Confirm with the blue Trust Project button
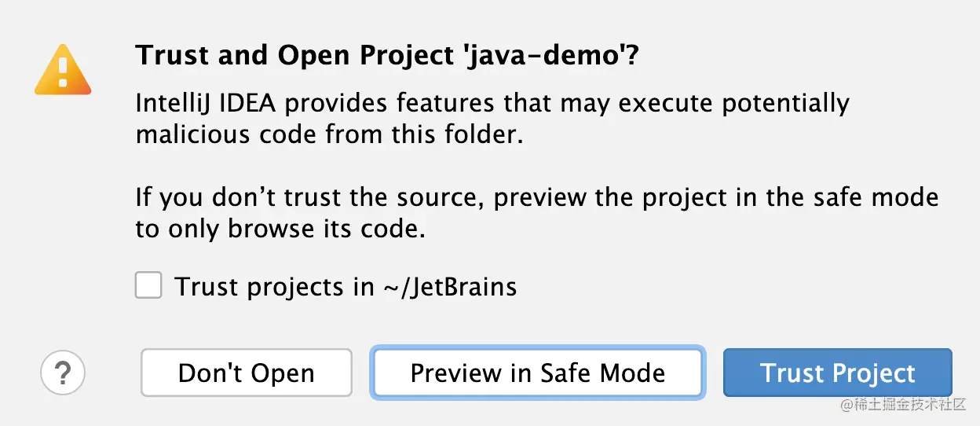This screenshot has height=426, width=980. click(x=838, y=373)
